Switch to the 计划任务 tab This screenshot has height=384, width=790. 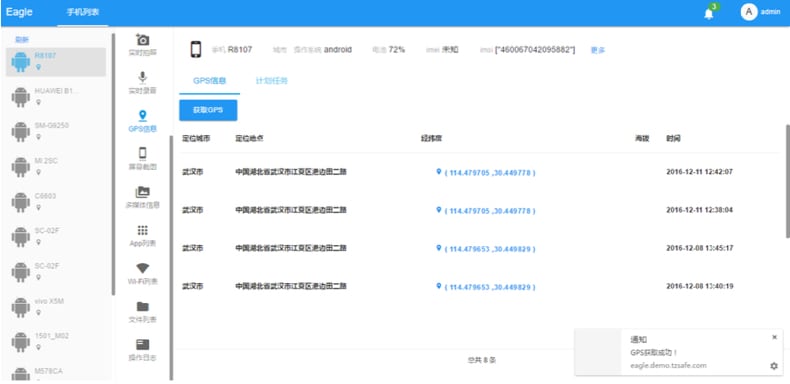click(x=272, y=81)
